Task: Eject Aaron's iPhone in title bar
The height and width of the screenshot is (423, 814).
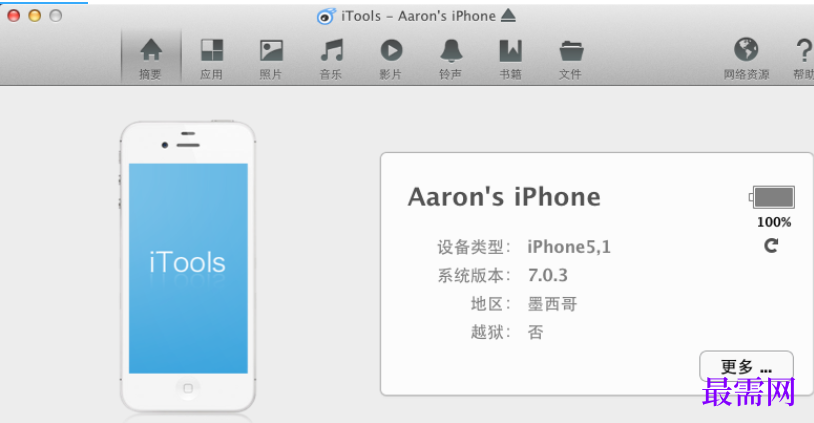Action: tap(508, 16)
